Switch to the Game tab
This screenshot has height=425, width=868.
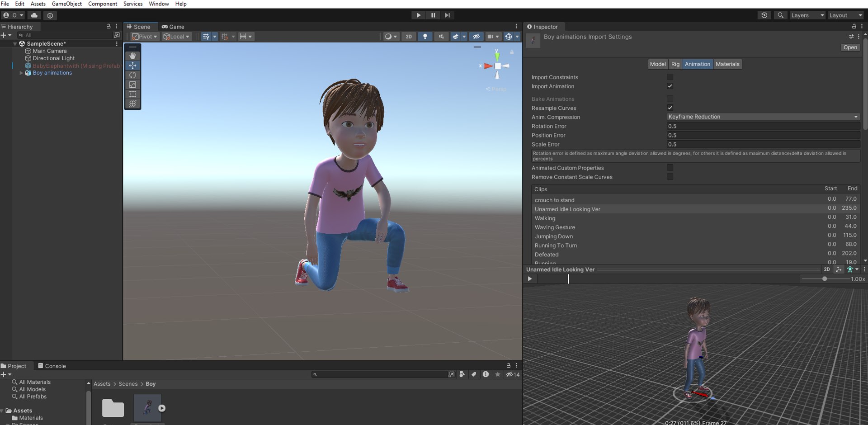tap(173, 27)
